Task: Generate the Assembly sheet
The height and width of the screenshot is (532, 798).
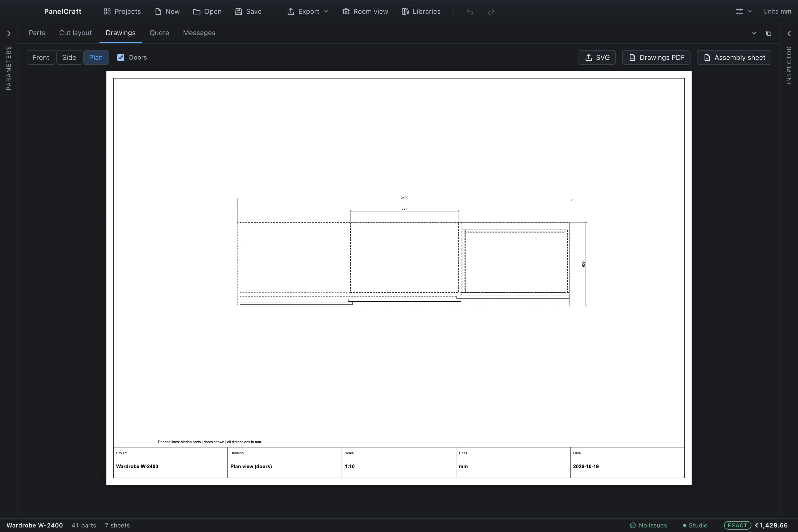Action: click(x=734, y=57)
